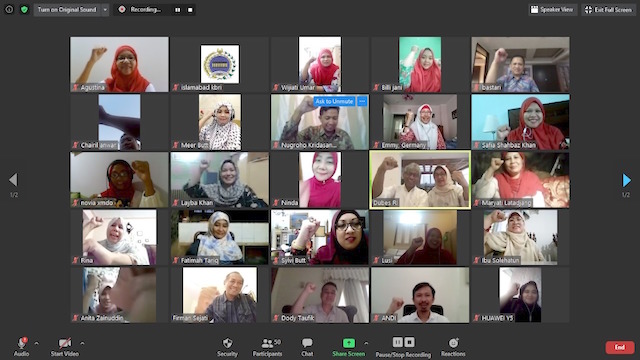640x360 pixels.
Task: Open the Reactions menu
Action: click(453, 347)
